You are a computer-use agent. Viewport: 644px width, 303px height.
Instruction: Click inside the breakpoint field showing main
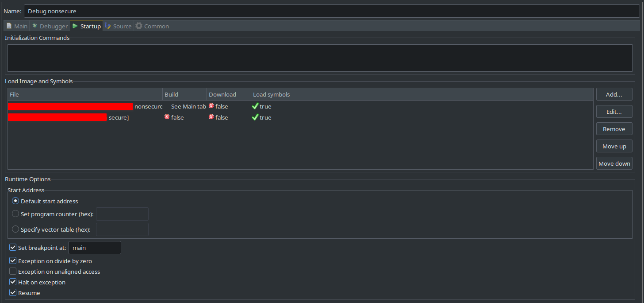[94, 248]
